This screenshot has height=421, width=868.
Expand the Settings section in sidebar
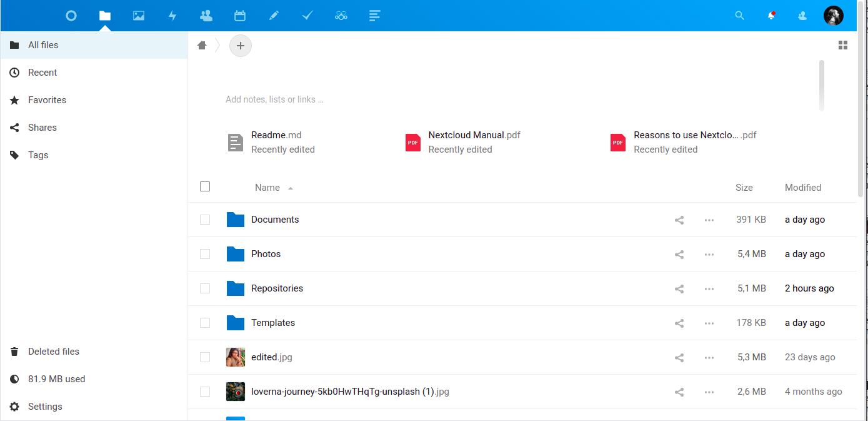[94, 407]
